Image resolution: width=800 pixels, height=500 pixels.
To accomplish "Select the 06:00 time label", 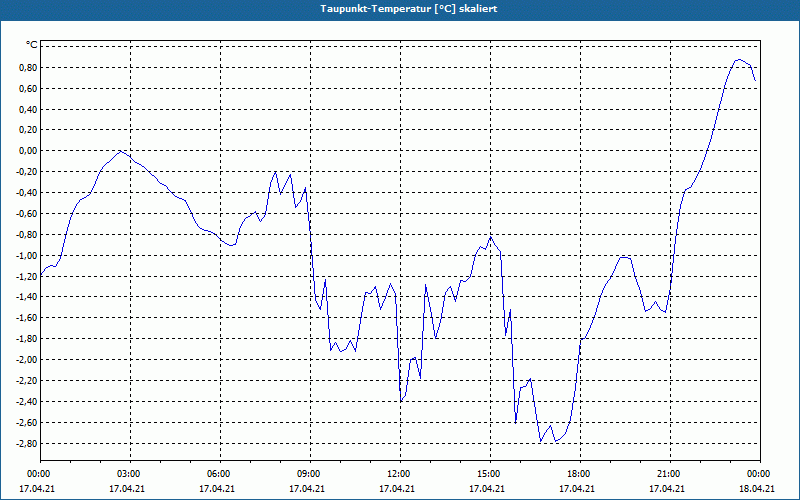I will click(x=220, y=474).
